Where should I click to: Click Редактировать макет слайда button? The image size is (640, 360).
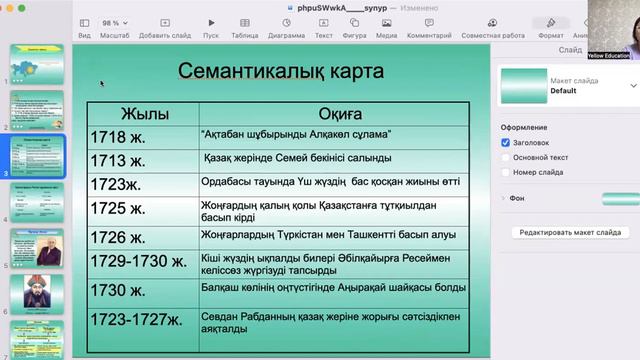click(570, 232)
